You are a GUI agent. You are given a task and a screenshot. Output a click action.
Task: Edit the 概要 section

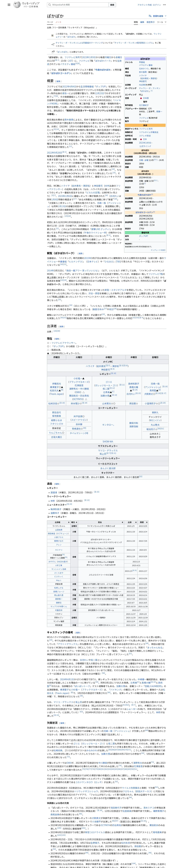58,81
